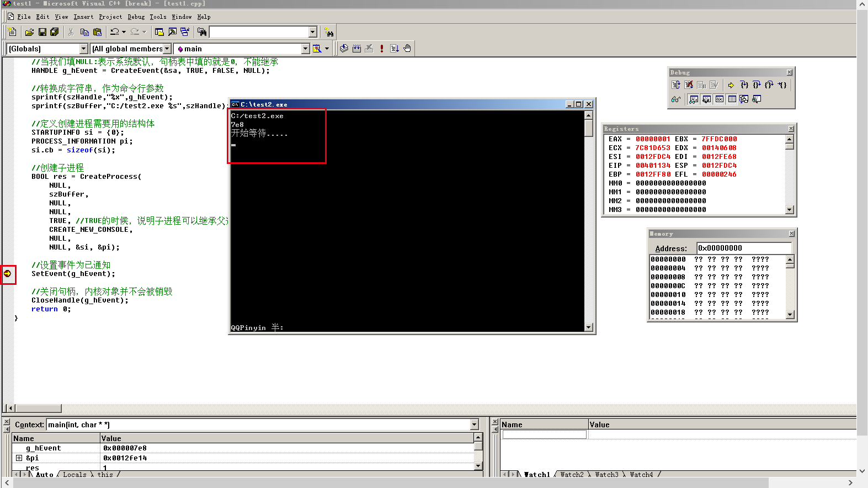
Task: Click the value 0x000007e8 in Variables
Action: click(125, 448)
